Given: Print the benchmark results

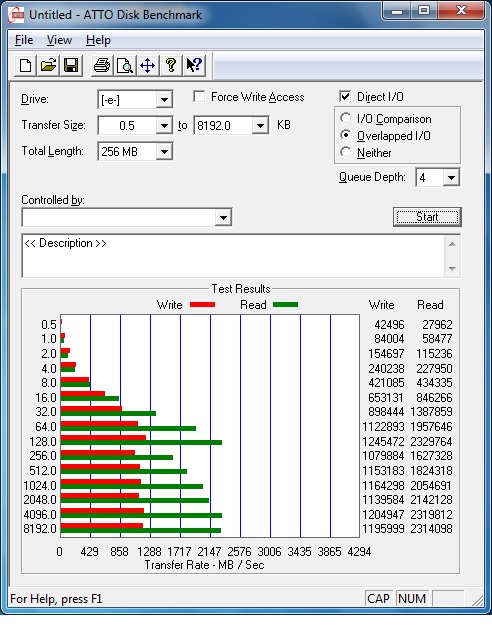Looking at the screenshot, I should [102, 66].
